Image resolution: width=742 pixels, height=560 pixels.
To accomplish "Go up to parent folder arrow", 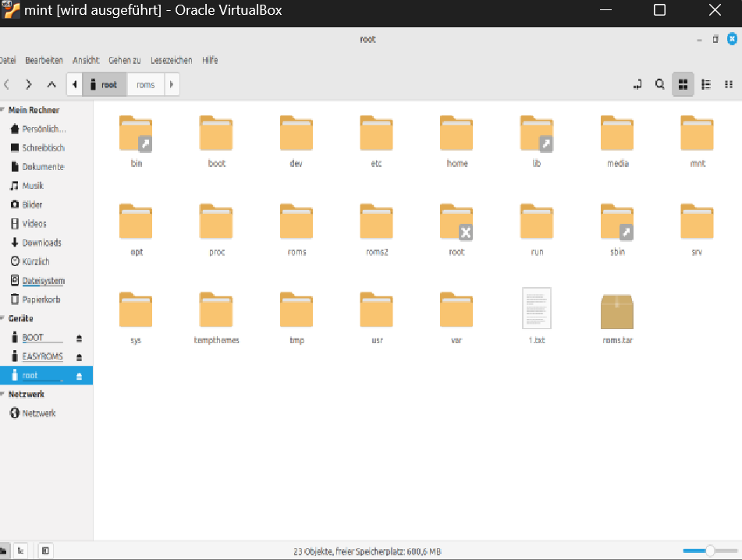I will click(51, 84).
